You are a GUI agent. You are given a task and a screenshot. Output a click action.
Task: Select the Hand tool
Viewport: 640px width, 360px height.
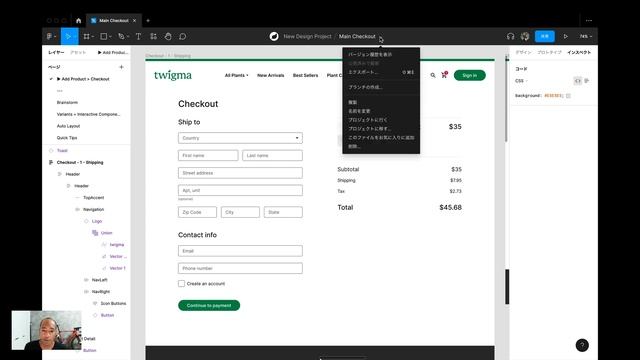pos(168,36)
